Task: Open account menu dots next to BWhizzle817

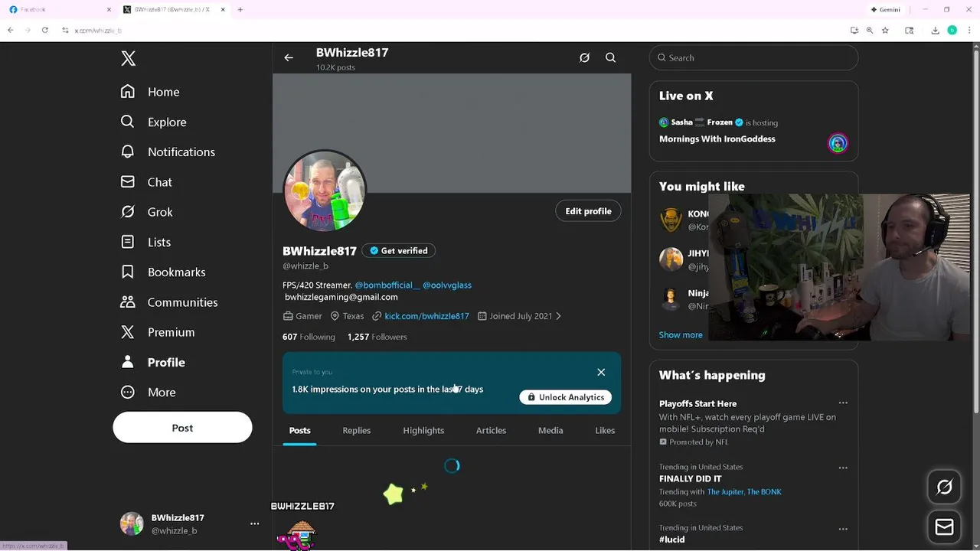Action: (x=254, y=523)
